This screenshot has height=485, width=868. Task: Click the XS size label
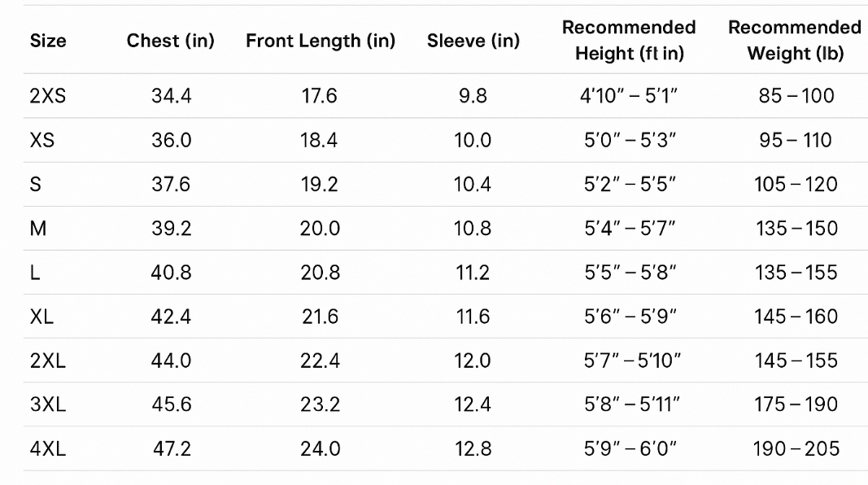pyautogui.click(x=42, y=140)
